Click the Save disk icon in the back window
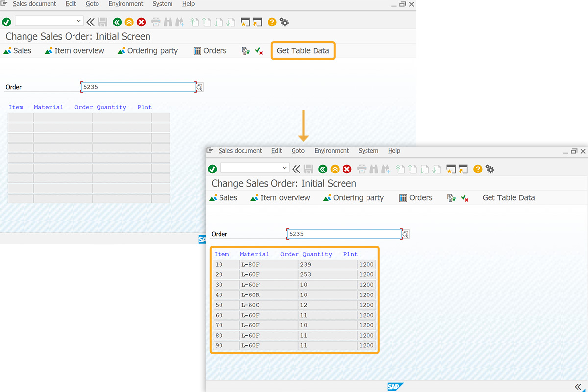The image size is (588, 392). click(102, 22)
